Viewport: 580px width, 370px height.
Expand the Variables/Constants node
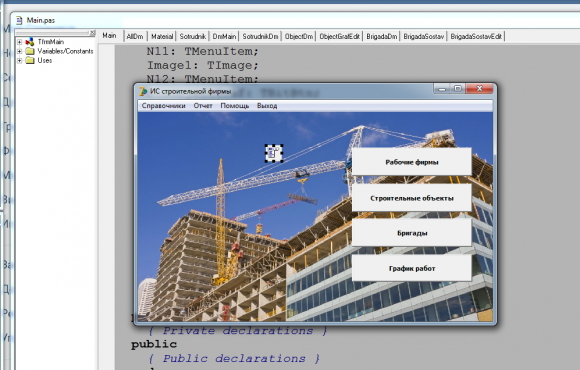click(20, 51)
